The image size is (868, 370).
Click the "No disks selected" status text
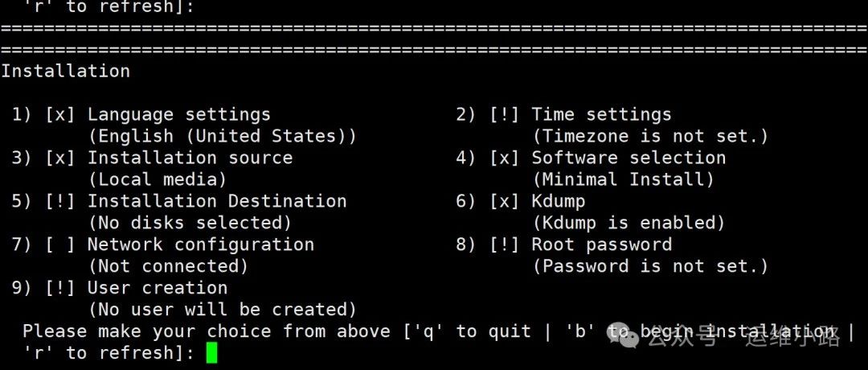pyautogui.click(x=190, y=223)
